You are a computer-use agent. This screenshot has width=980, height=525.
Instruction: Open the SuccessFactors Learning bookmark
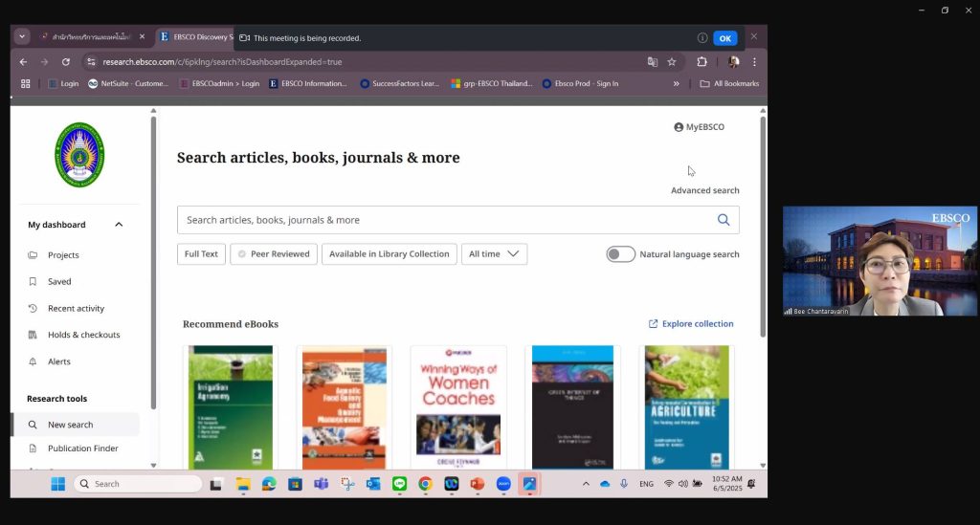(x=400, y=83)
